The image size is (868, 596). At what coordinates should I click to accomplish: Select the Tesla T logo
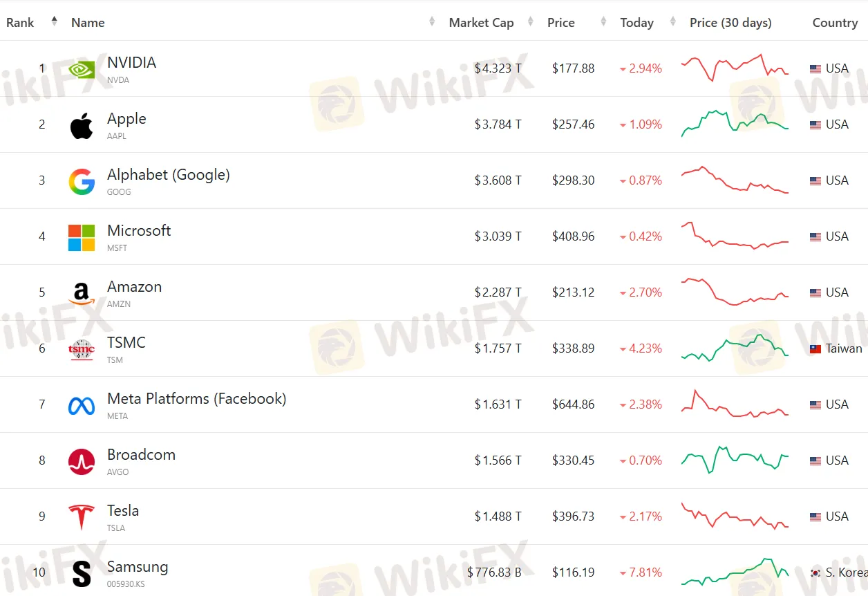(x=82, y=516)
